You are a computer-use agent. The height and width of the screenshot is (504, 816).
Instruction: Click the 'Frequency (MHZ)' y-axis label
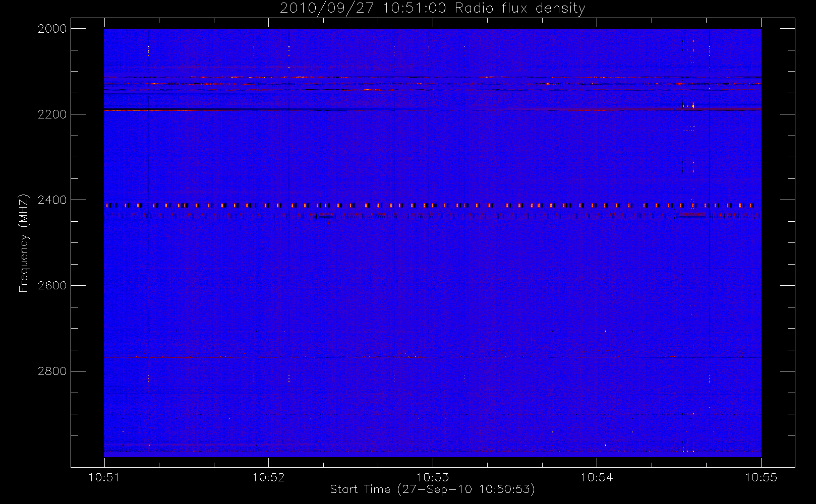click(x=24, y=243)
